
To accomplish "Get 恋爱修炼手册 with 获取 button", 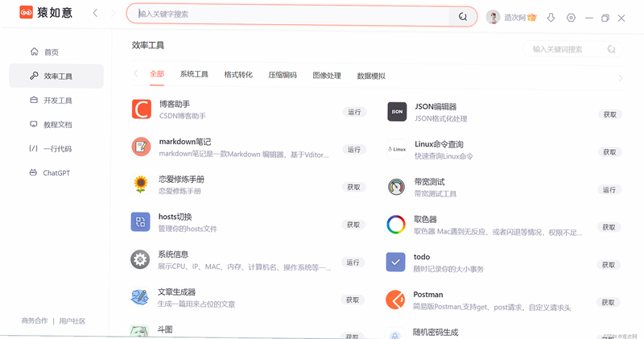I will pyautogui.click(x=353, y=187).
